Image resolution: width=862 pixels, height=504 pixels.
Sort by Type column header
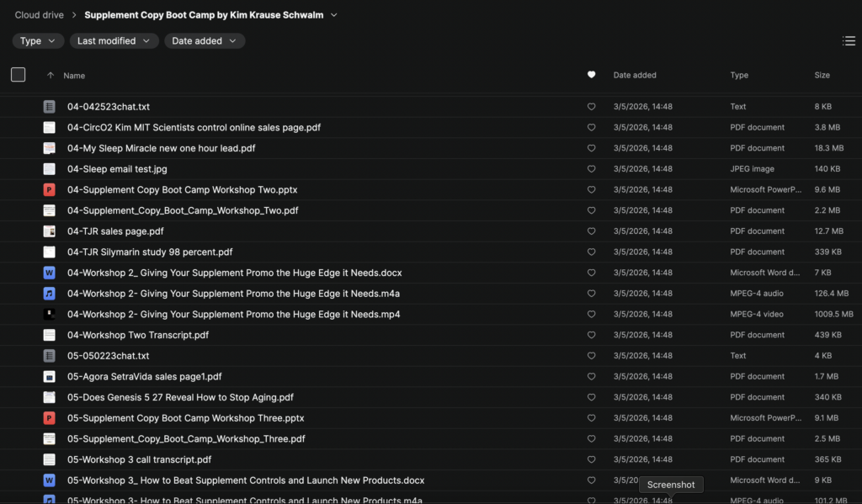(x=739, y=75)
